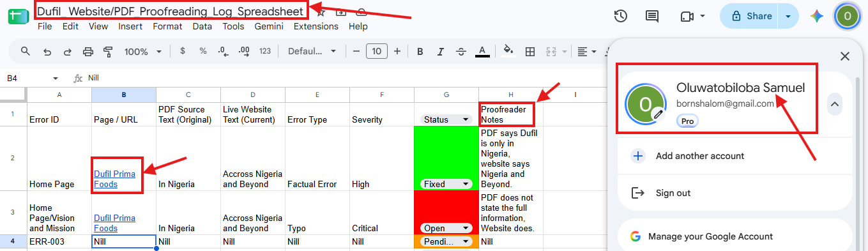
Task: Open the File menu
Action: click(x=45, y=26)
